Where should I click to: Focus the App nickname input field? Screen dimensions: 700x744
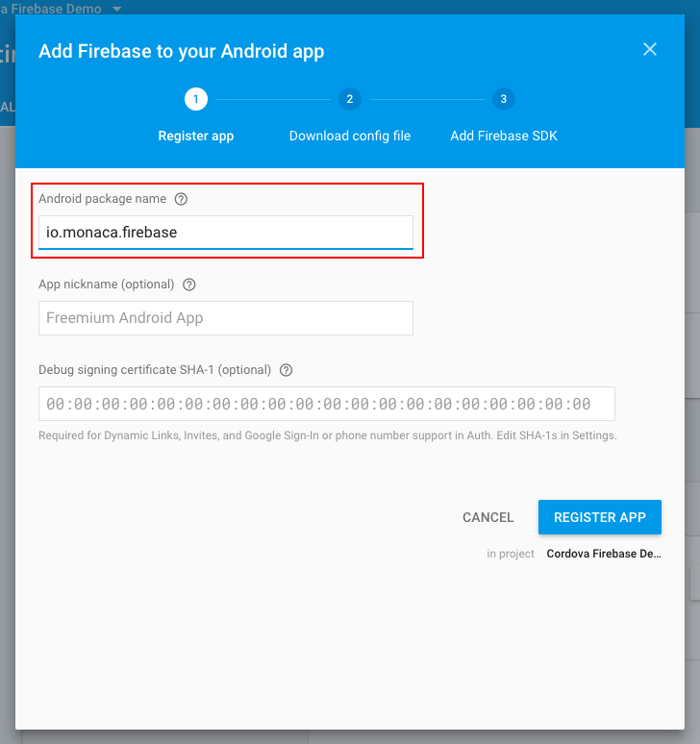pyautogui.click(x=226, y=318)
